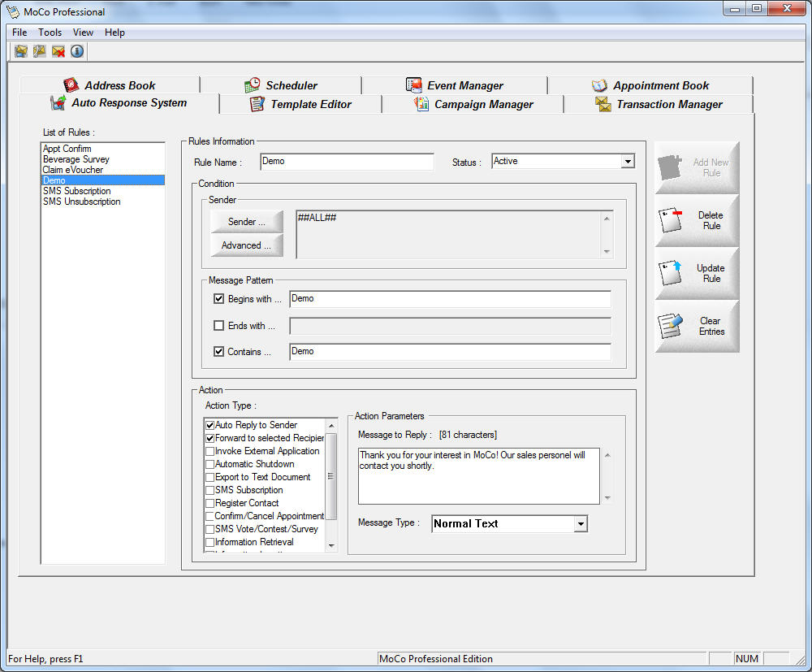Toggle the Begins with checkbox
The height and width of the screenshot is (672, 812).
pos(218,299)
